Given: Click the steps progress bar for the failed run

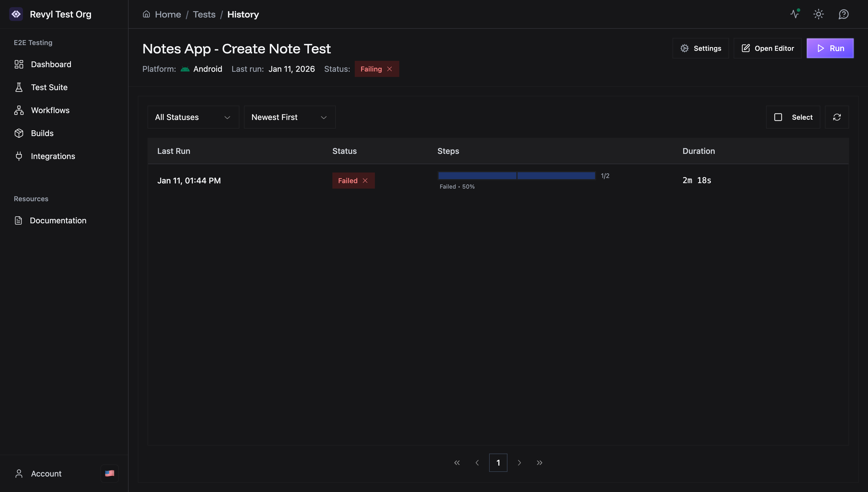Looking at the screenshot, I should 517,176.
